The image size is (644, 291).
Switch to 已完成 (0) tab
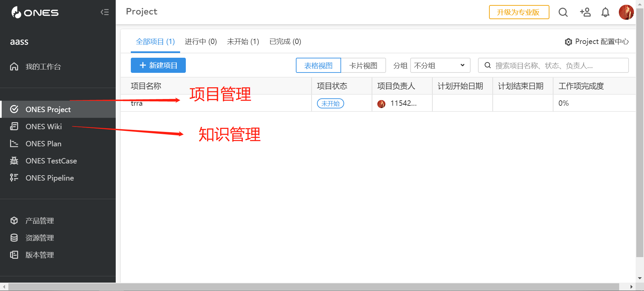[x=285, y=42]
